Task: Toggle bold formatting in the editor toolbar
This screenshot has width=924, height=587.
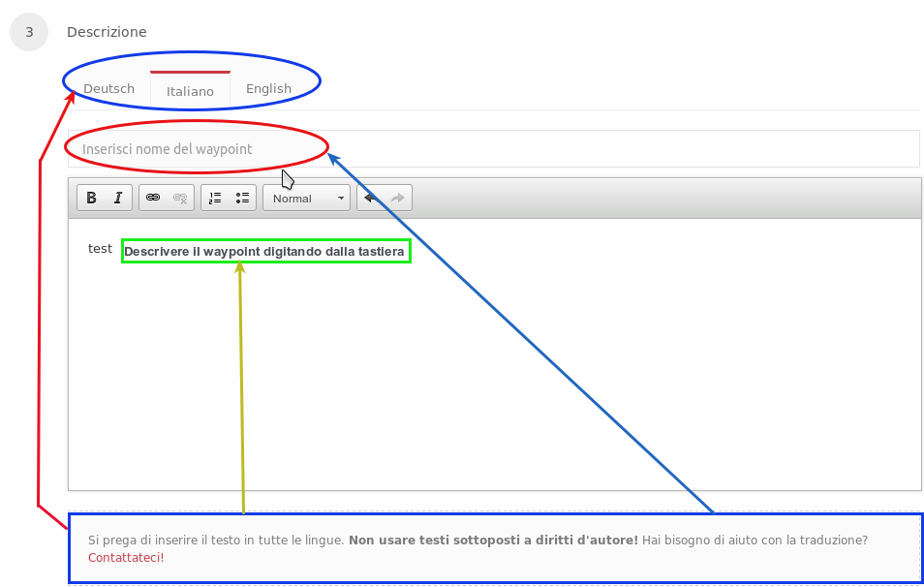Action: (x=91, y=198)
